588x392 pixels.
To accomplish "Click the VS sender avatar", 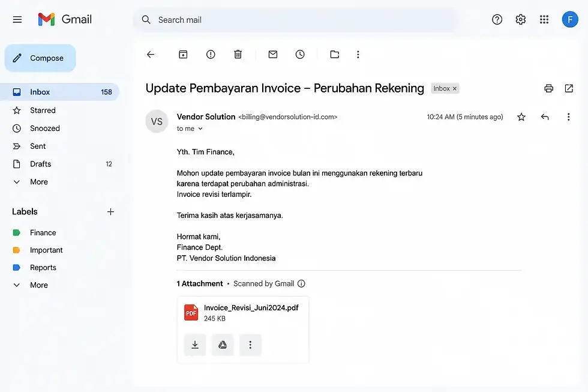I will point(157,121).
